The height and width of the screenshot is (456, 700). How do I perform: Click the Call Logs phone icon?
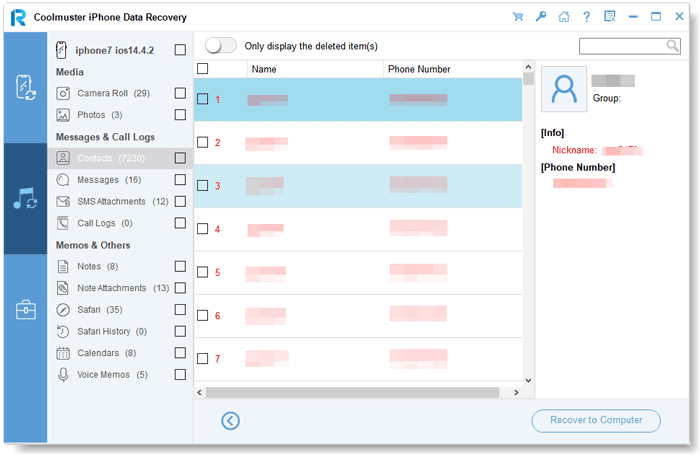click(x=63, y=223)
